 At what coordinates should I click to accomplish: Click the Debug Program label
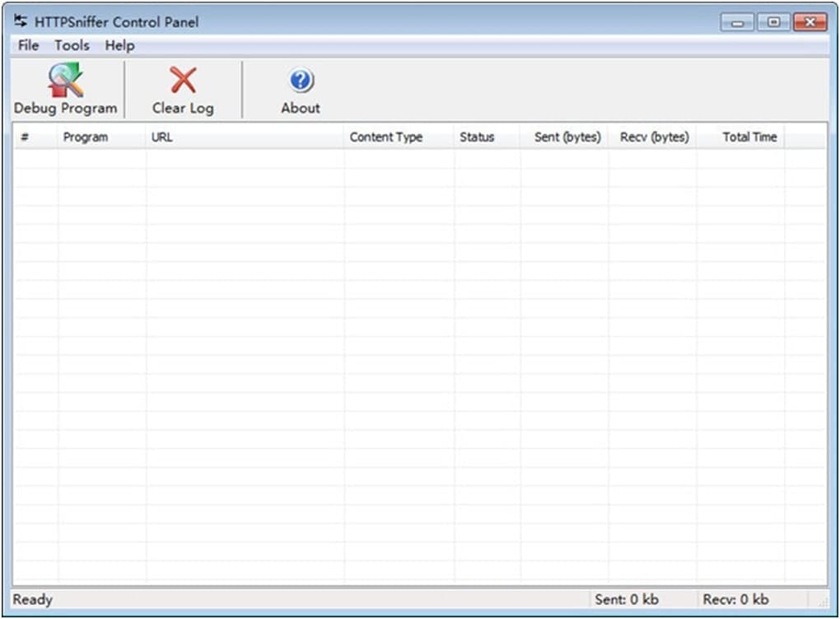tap(65, 108)
